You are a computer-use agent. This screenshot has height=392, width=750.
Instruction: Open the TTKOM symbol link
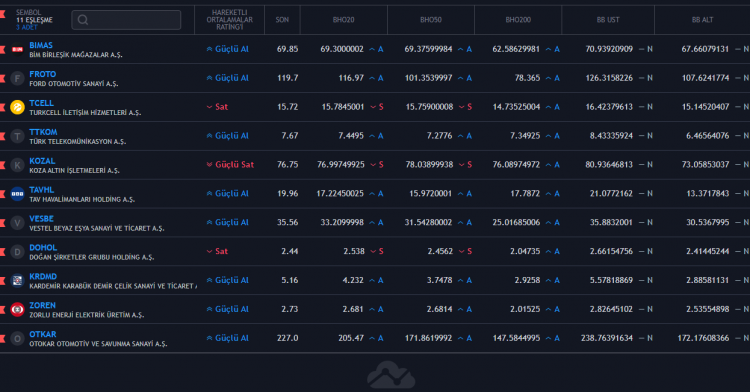43,132
